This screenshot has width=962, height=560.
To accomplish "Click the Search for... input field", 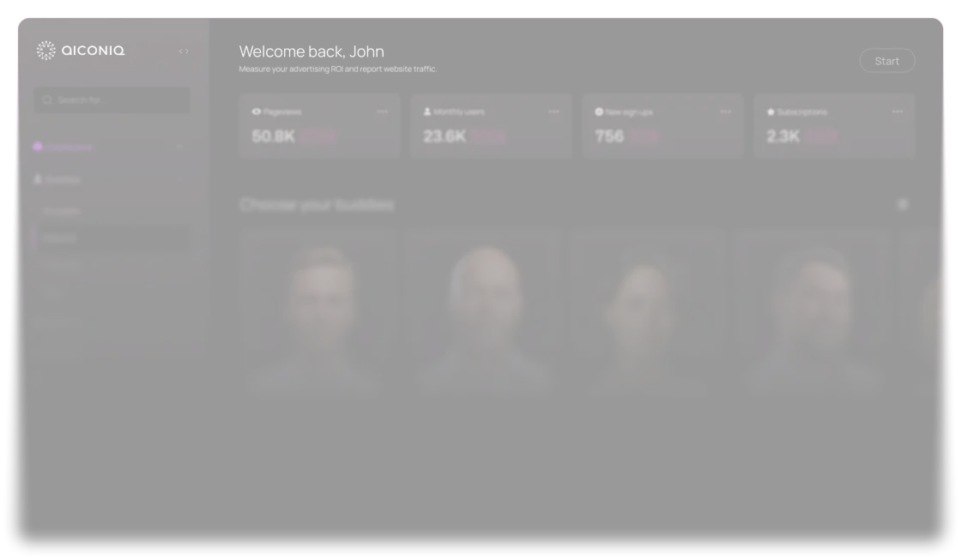I will pos(112,99).
